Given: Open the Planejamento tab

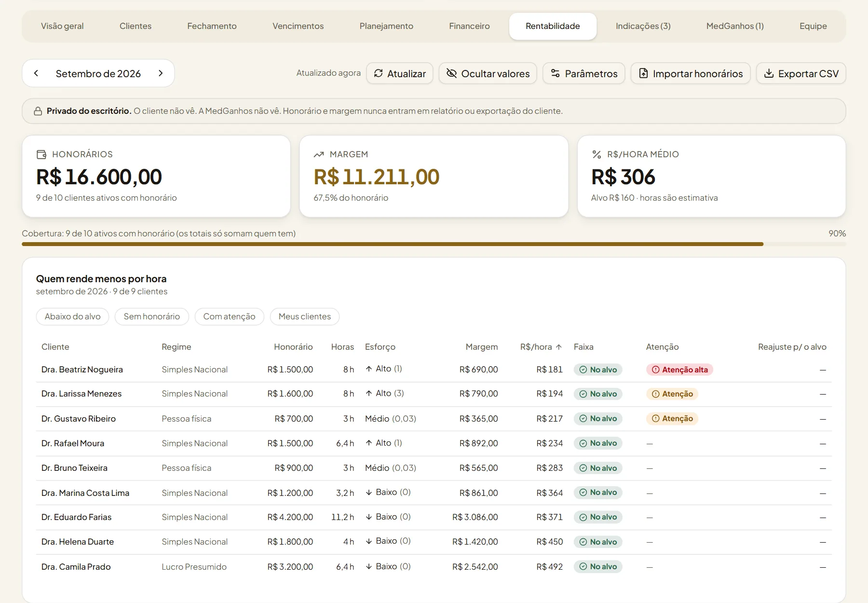Looking at the screenshot, I should [x=386, y=26].
